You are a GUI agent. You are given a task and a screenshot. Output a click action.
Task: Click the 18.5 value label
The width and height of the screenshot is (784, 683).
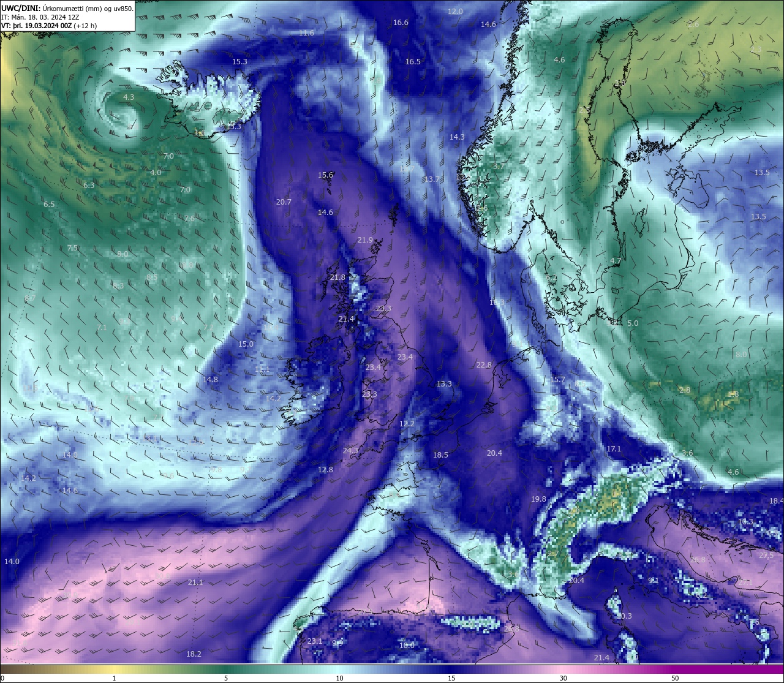[x=440, y=455]
